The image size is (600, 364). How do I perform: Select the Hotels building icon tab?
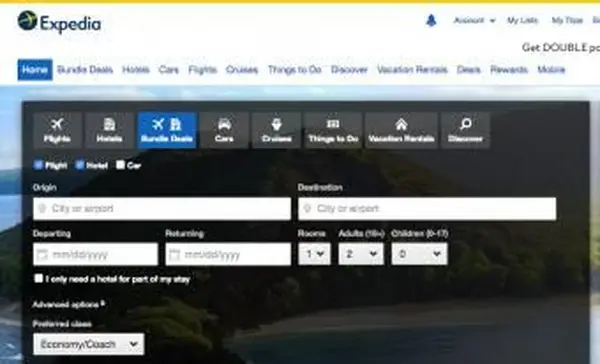(109, 130)
